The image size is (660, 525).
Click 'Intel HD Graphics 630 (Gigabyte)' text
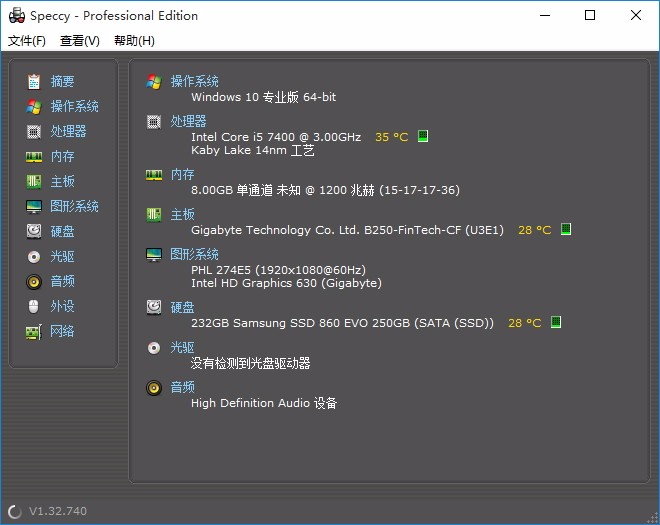pyautogui.click(x=286, y=283)
